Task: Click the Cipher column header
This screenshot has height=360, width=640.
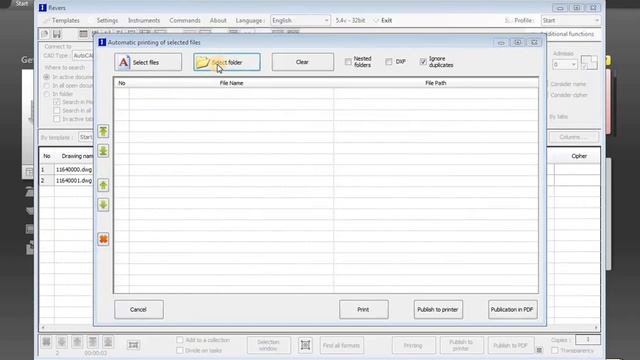Action: tap(579, 156)
